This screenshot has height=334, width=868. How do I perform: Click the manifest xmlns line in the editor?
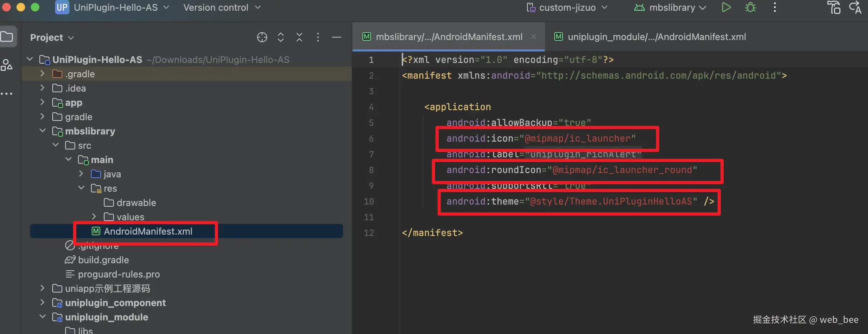coord(594,75)
